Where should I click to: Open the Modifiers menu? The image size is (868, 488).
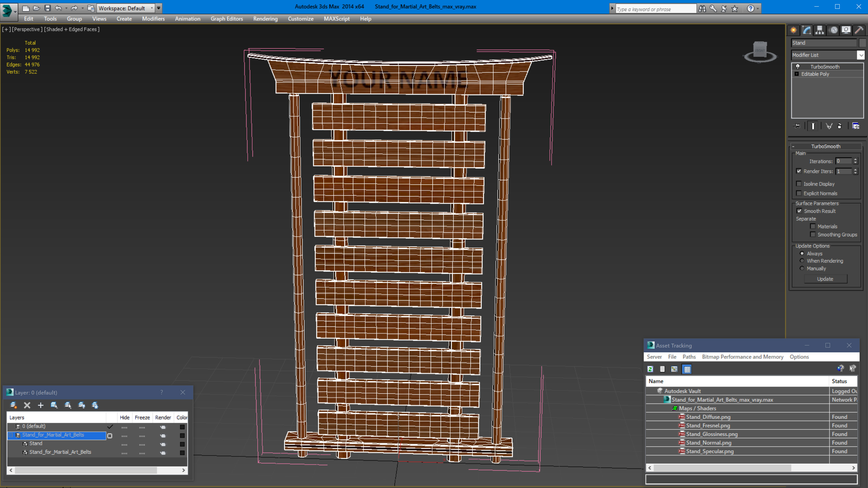point(153,19)
